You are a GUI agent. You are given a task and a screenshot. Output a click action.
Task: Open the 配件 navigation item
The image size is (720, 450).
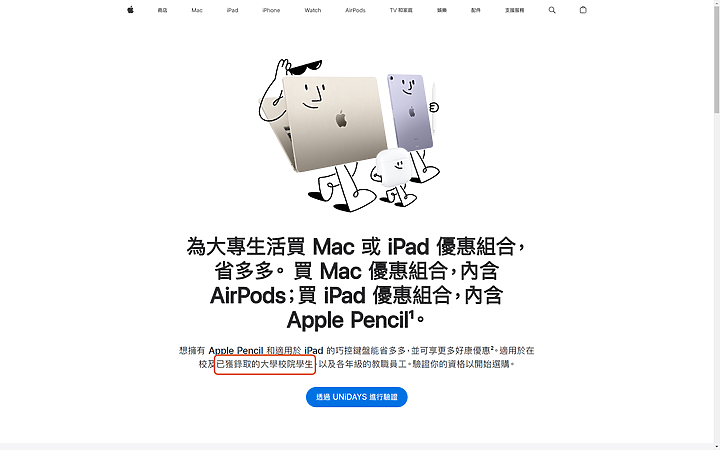click(x=476, y=10)
